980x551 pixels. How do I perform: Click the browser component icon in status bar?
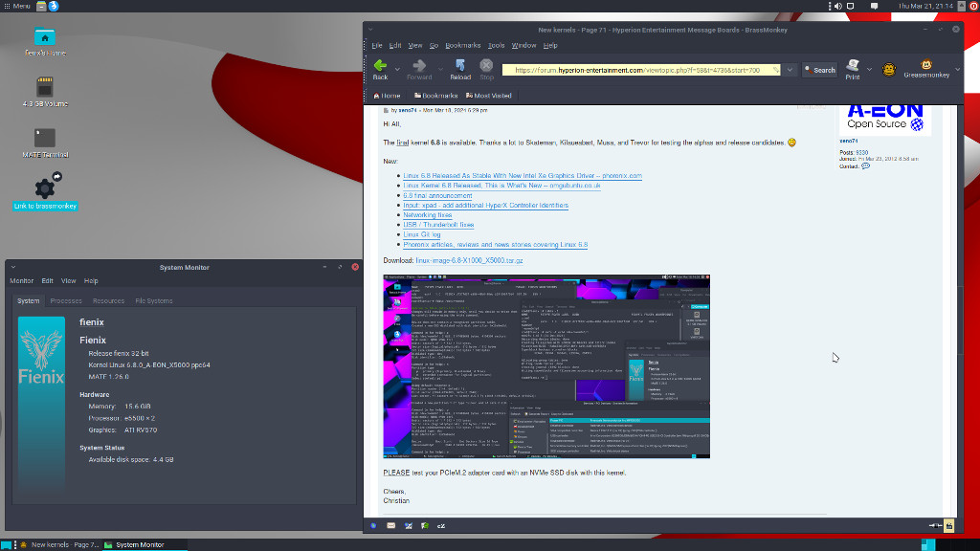[x=374, y=526]
